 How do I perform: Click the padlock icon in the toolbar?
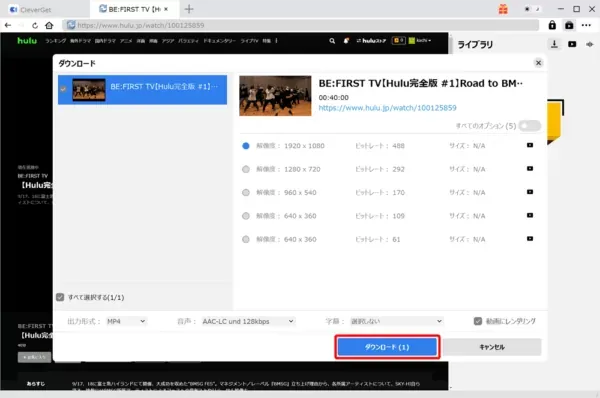[552, 25]
